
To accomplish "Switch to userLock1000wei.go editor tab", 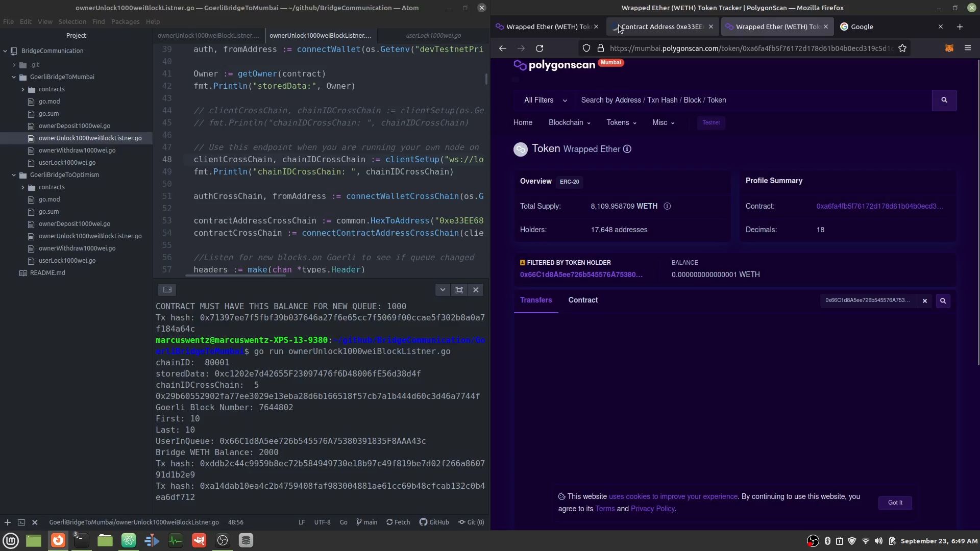I will pyautogui.click(x=433, y=35).
